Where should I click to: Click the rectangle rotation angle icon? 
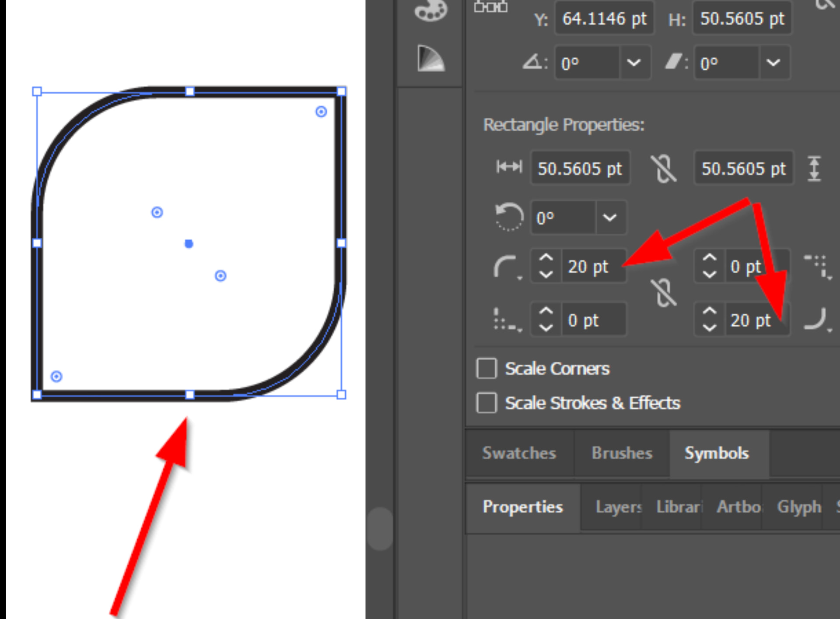click(x=509, y=216)
